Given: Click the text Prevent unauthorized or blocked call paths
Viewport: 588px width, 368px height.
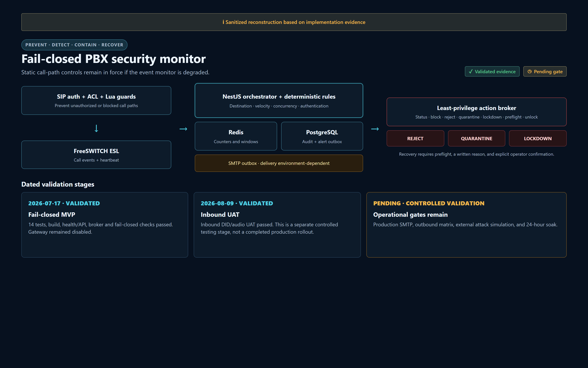Looking at the screenshot, I should click(x=96, y=106).
